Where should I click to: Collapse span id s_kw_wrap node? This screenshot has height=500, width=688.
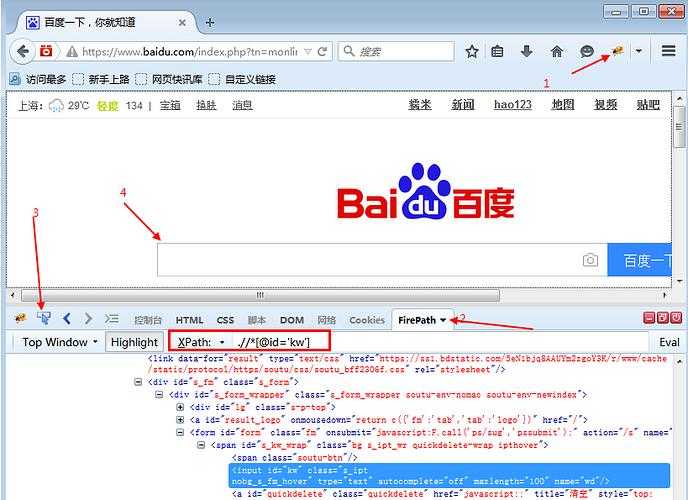pyautogui.click(x=201, y=445)
